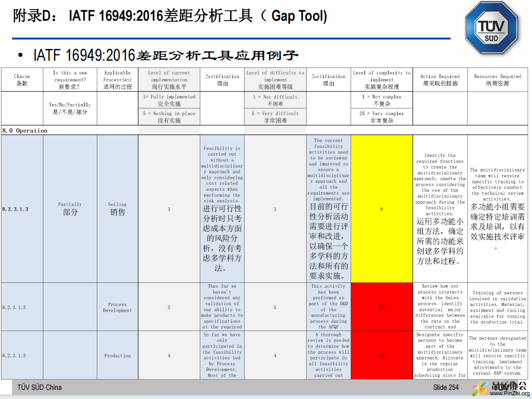The width and height of the screenshot is (532, 399).
Task: Click the 'Clause 条款' column header
Action: coord(22,80)
